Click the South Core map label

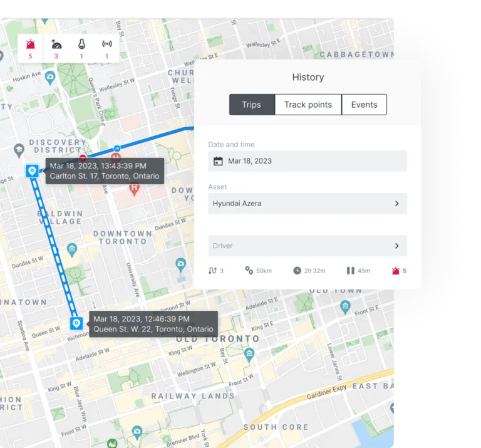click(x=276, y=427)
